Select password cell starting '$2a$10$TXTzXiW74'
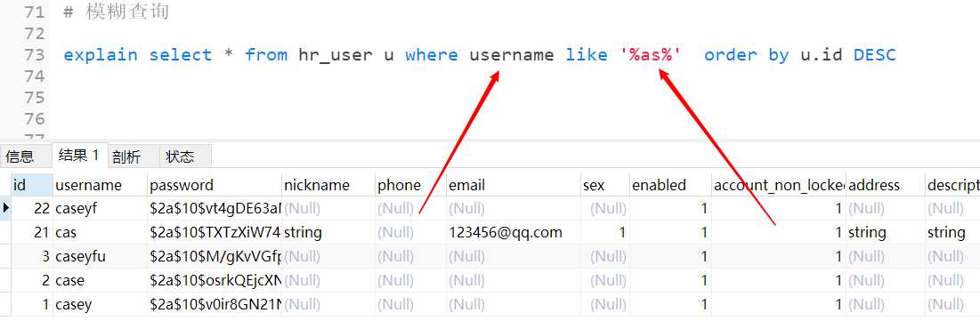This screenshot has width=980, height=329. tap(215, 233)
